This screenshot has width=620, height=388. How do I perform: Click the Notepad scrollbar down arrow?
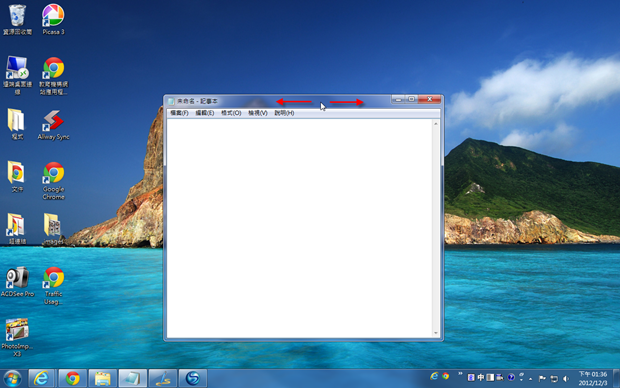436,333
